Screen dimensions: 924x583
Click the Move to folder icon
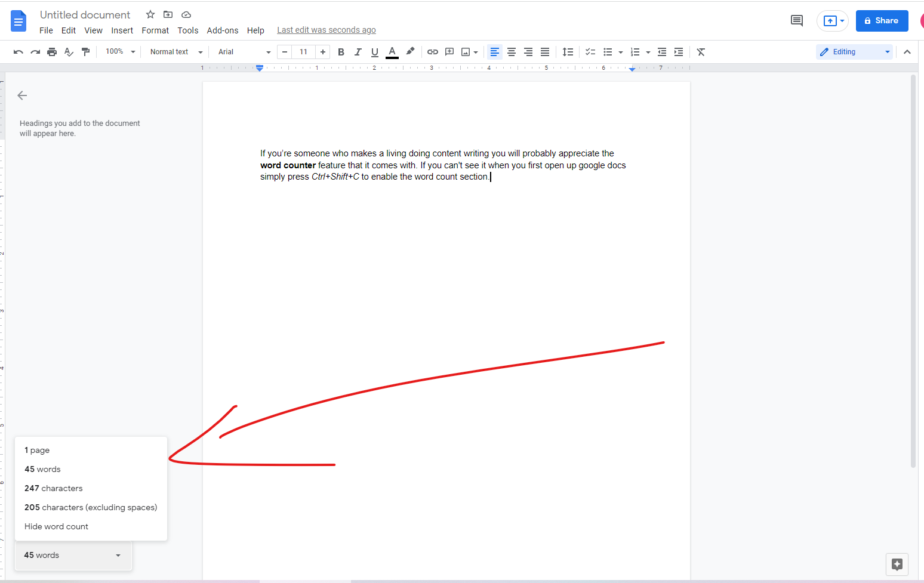tap(168, 14)
